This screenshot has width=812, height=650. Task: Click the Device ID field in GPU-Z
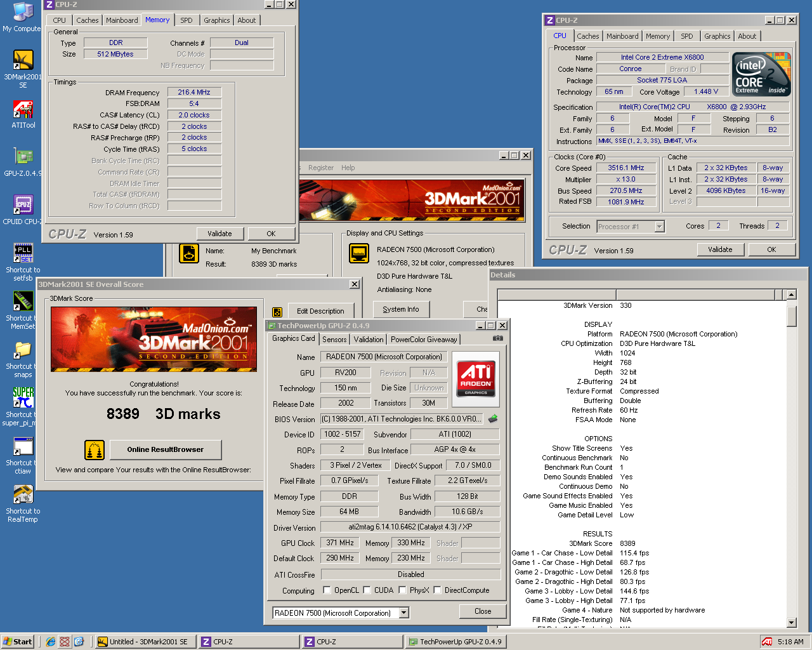pyautogui.click(x=343, y=434)
